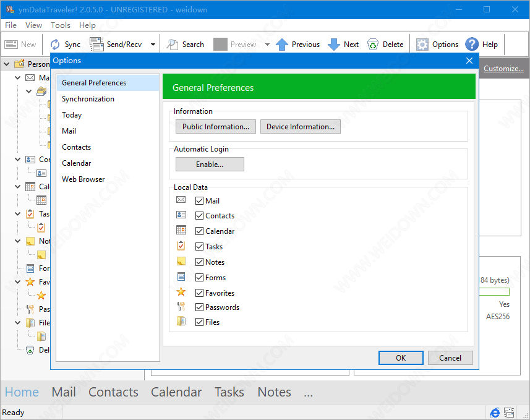Collapse the Contacts tree node
Screen dimensions: 530x420
pyautogui.click(x=17, y=159)
